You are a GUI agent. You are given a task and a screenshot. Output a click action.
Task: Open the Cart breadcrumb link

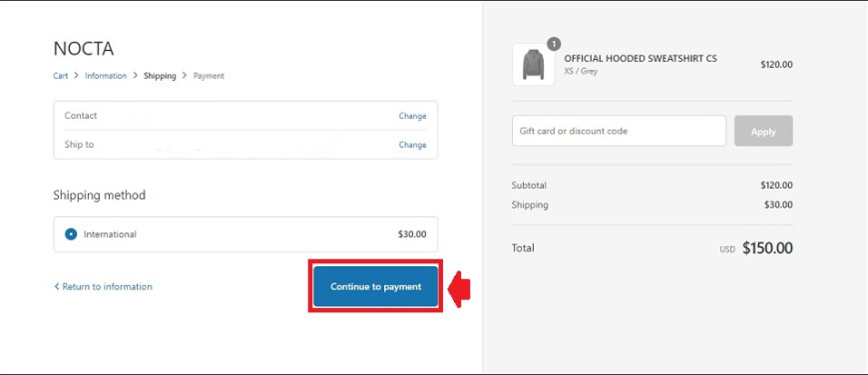[60, 76]
